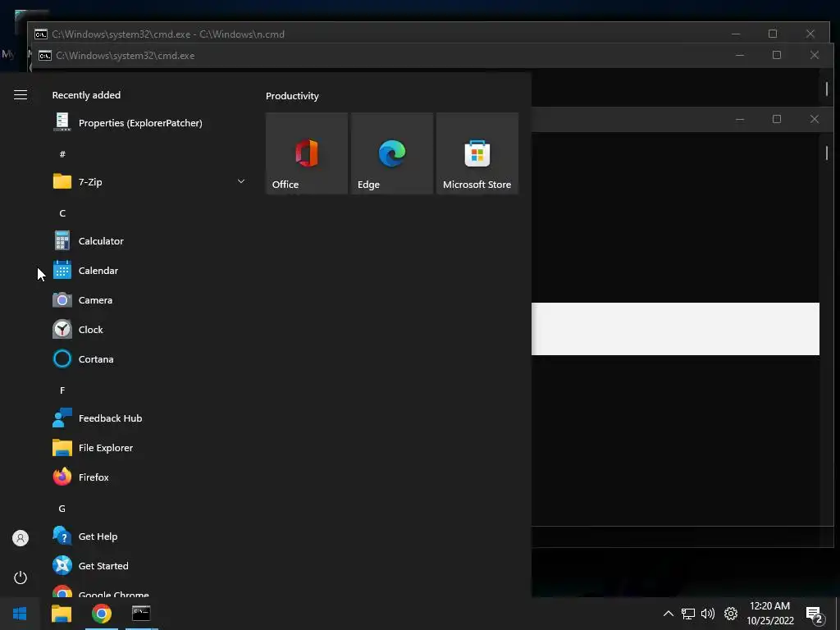Open the Get Started app
Screen dimensions: 840x630
coord(149,566)
